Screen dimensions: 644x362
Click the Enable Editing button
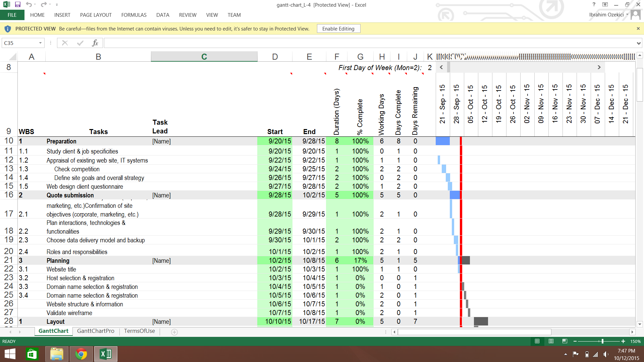(x=338, y=29)
